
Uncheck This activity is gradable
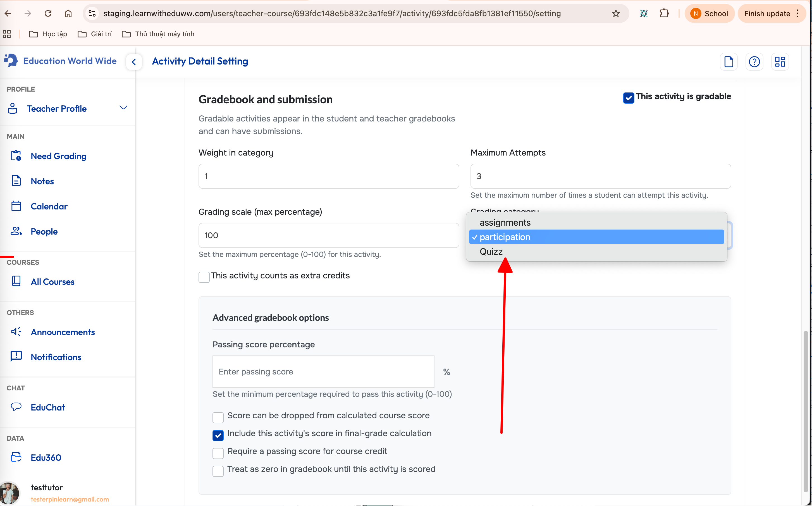coord(628,98)
